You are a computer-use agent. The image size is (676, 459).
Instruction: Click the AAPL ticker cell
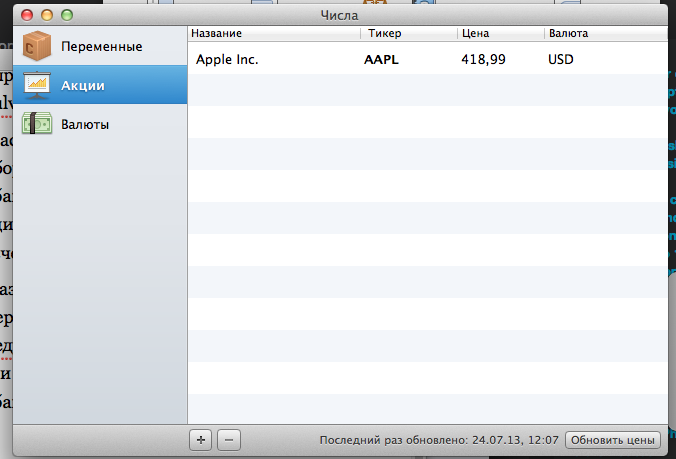click(381, 59)
